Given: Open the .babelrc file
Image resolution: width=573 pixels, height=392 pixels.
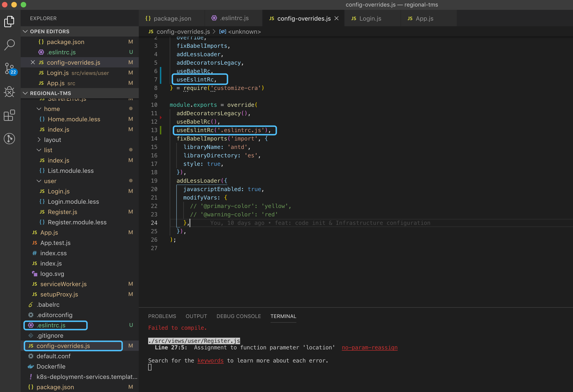Looking at the screenshot, I should point(80,305).
